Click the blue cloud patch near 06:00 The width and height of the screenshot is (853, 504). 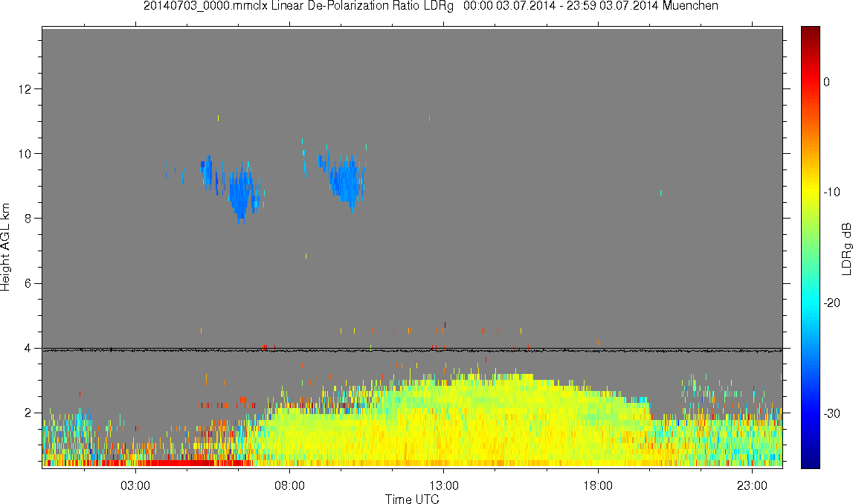coord(240,193)
